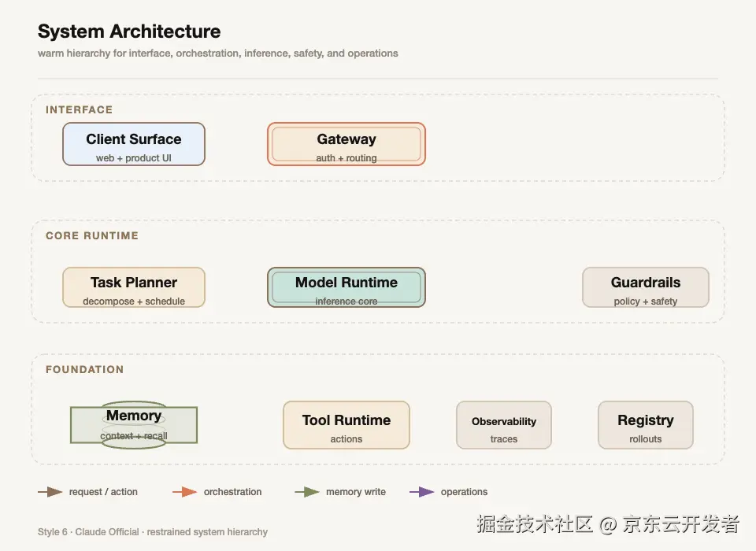Click the purple operations legend arrow

coord(422,492)
